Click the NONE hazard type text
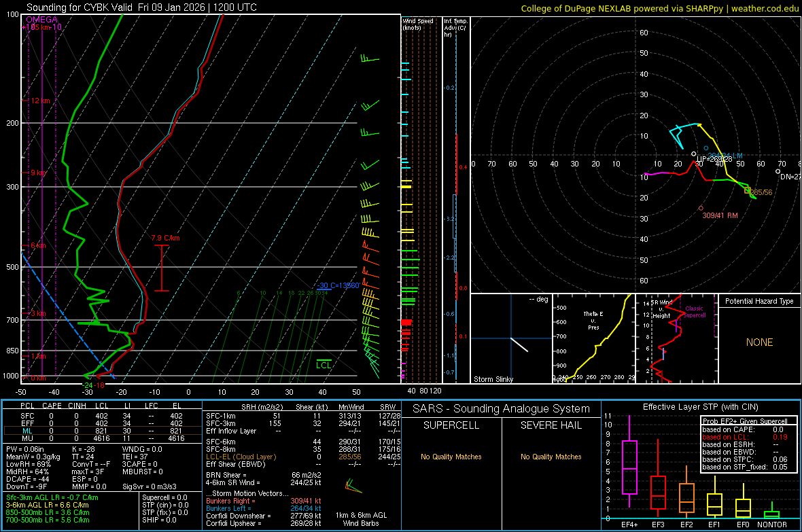This screenshot has height=532, width=802. click(x=759, y=342)
